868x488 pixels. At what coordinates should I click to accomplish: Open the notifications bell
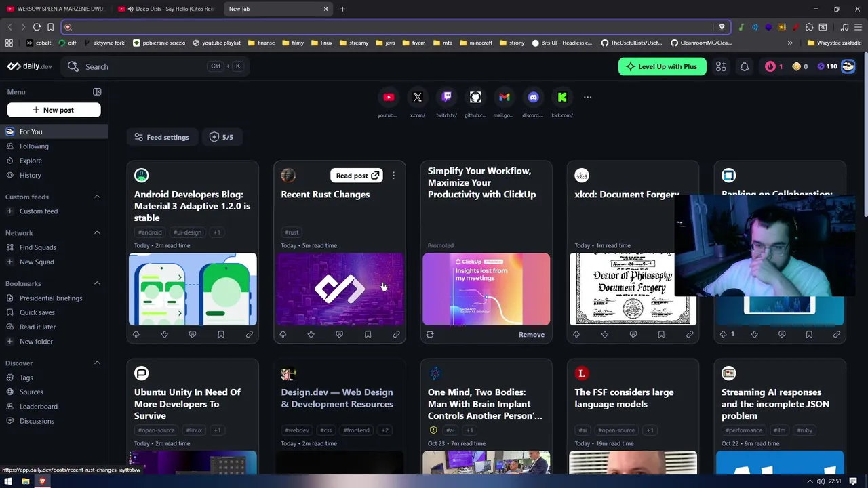pos(745,66)
